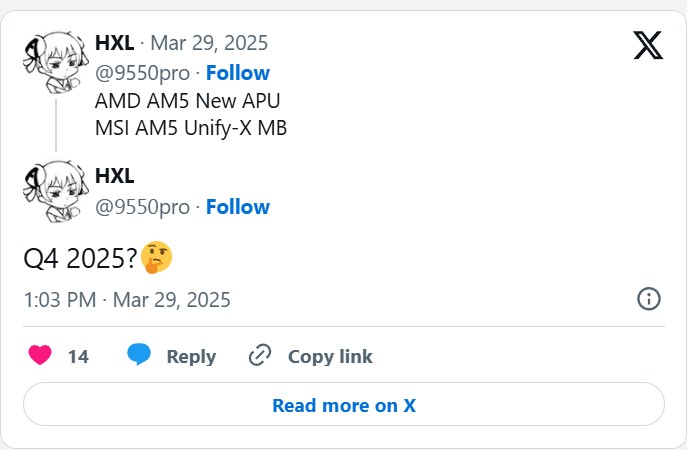This screenshot has width=687, height=450.
Task: Like the tweet with heart icon
Action: (40, 355)
